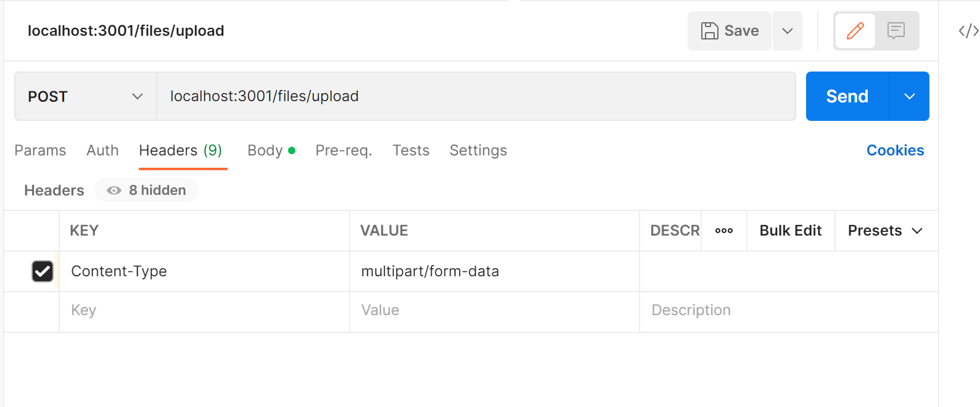
Task: Open the Cookies link
Action: 895,150
